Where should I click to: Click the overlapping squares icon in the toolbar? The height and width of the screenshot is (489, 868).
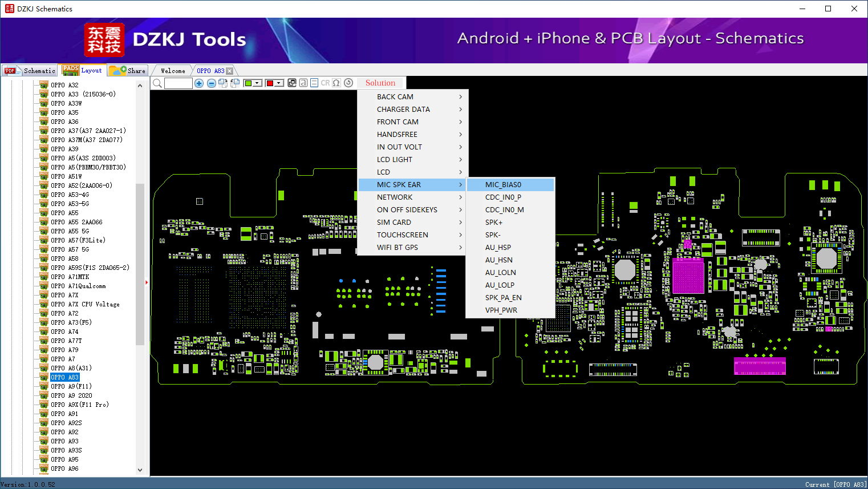click(292, 83)
